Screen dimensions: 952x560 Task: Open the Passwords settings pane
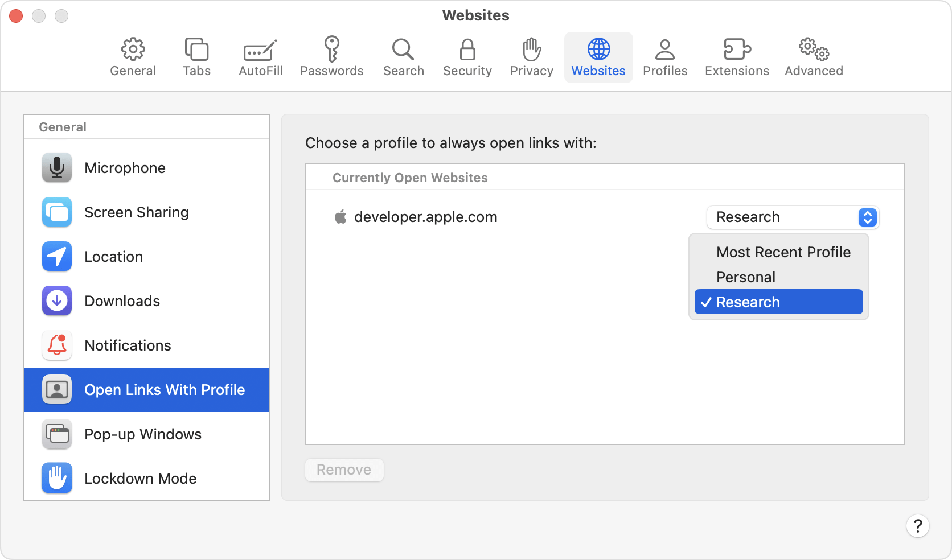click(332, 56)
